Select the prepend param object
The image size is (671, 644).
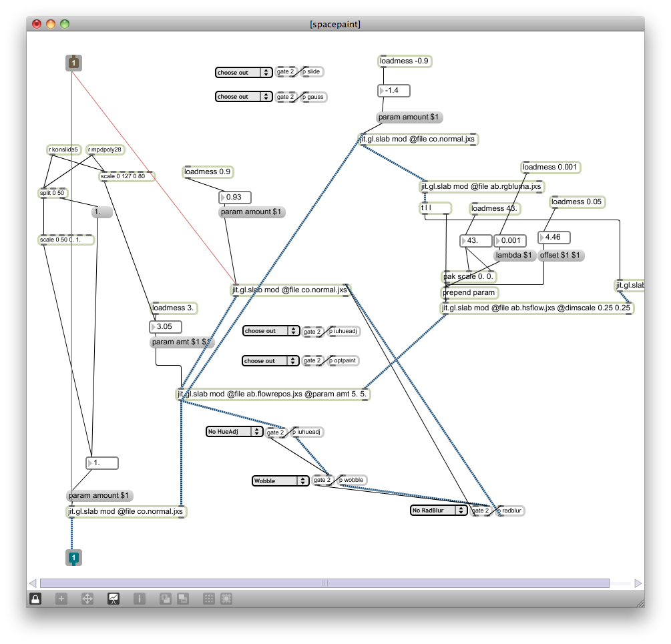469,293
